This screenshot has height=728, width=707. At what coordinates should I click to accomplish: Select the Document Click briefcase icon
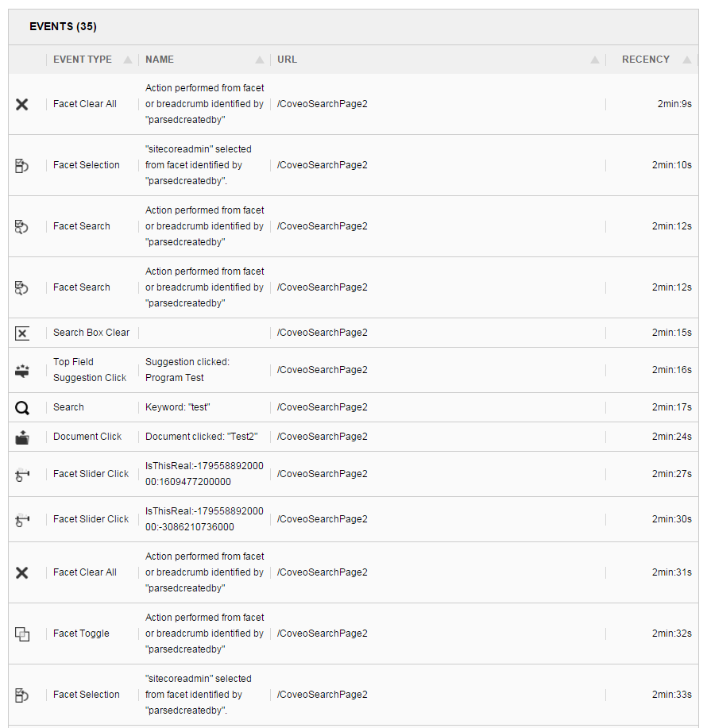click(21, 436)
